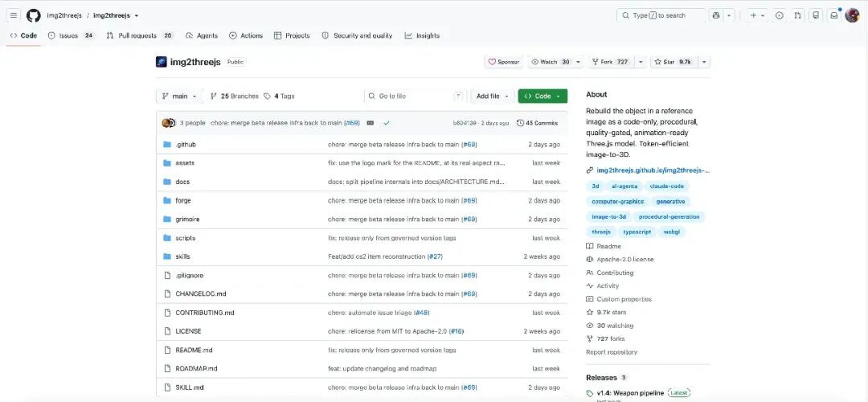Click the Sponsor button

tap(504, 62)
